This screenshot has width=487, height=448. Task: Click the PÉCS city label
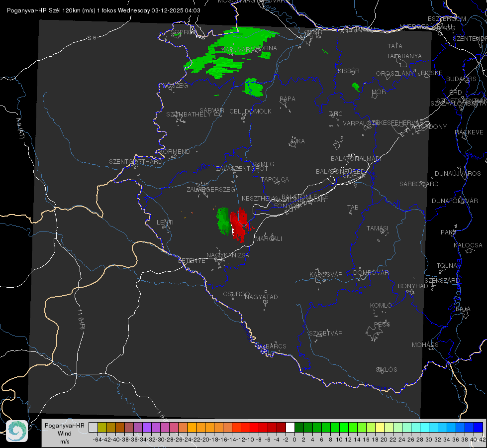pyautogui.click(x=382, y=324)
